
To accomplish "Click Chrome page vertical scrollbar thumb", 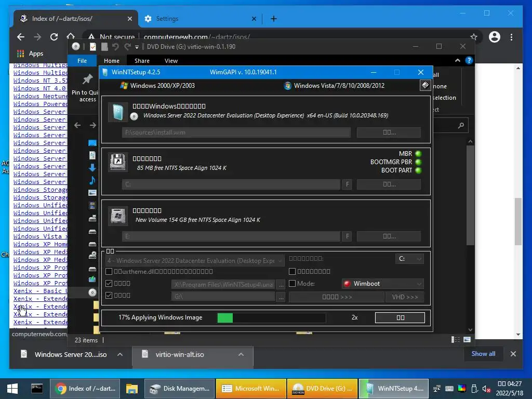I will click(x=518, y=221).
